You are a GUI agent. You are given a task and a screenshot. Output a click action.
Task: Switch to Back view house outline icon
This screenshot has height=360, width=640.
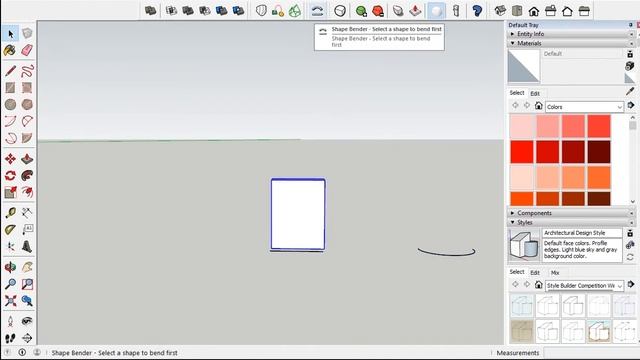pyautogui.click(x=567, y=11)
